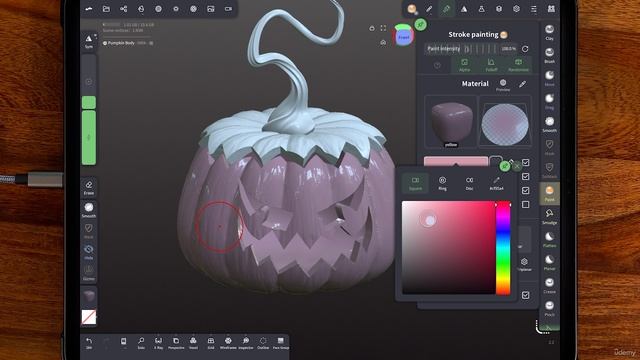640x360 pixels.
Task: Click the Undo arrow
Action: point(89,343)
